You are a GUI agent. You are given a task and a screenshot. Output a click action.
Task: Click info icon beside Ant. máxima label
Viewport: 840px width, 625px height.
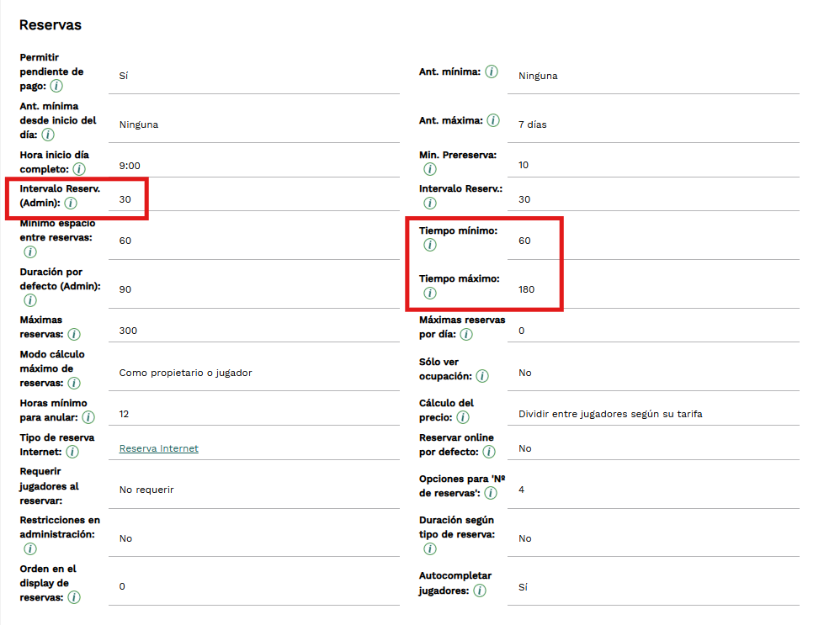(493, 121)
